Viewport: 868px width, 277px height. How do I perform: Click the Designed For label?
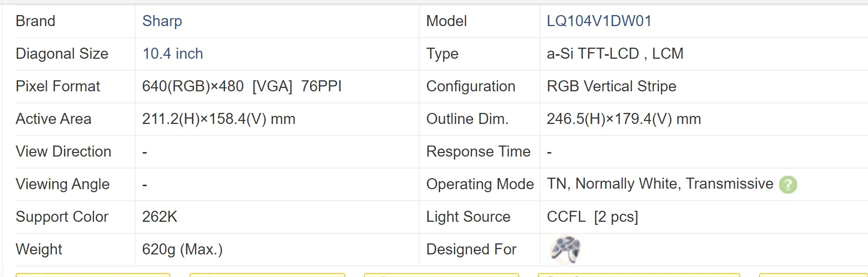pyautogui.click(x=471, y=249)
